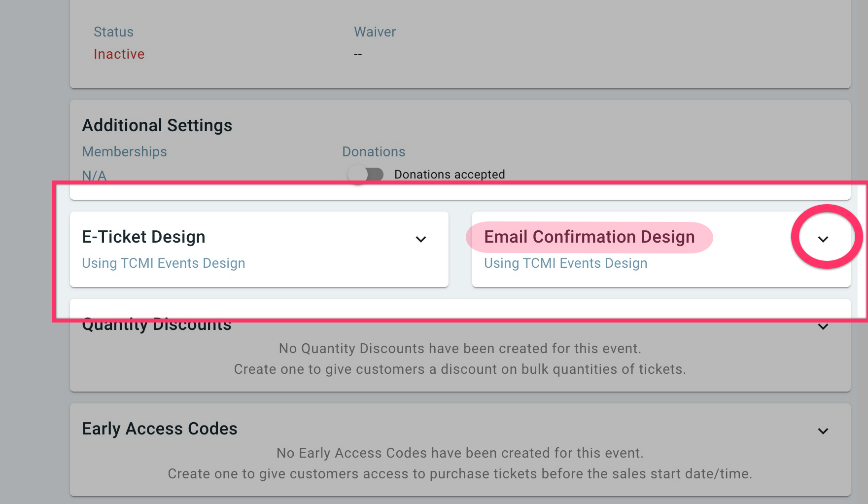Click the Memberships N/A value
Image resolution: width=868 pixels, height=504 pixels.
pos(94,176)
